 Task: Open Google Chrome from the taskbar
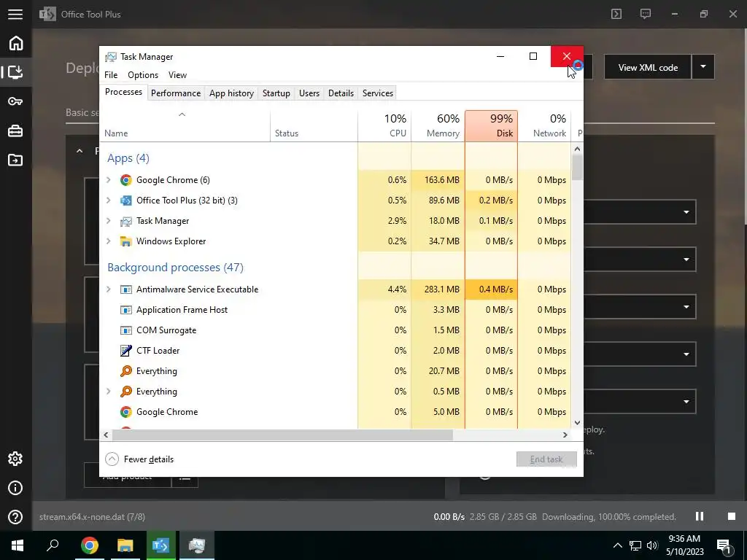89,545
